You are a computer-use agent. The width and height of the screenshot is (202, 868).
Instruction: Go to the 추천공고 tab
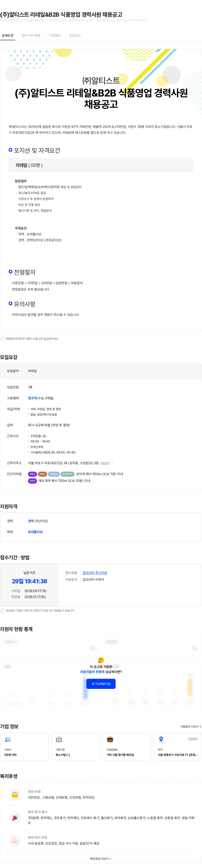point(75,35)
